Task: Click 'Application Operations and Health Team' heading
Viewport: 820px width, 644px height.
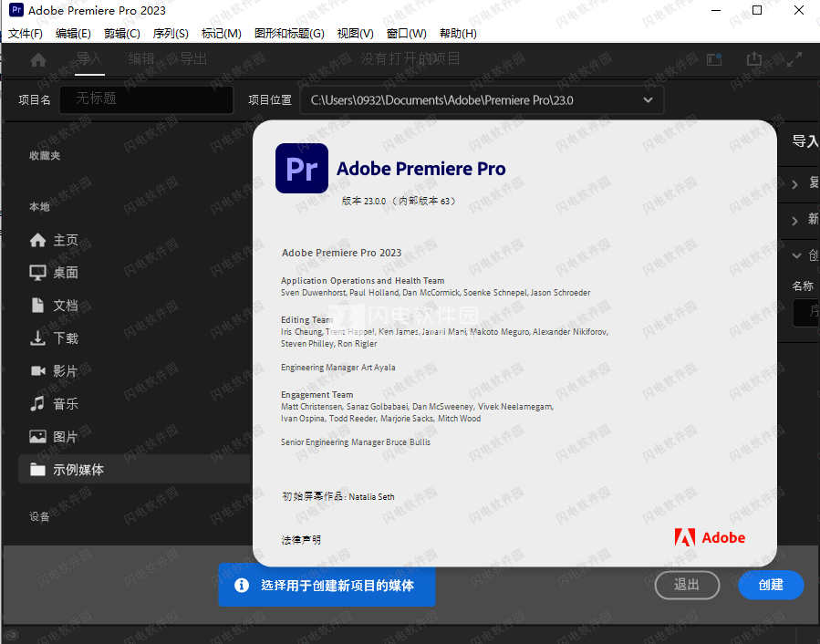Action: (362, 280)
